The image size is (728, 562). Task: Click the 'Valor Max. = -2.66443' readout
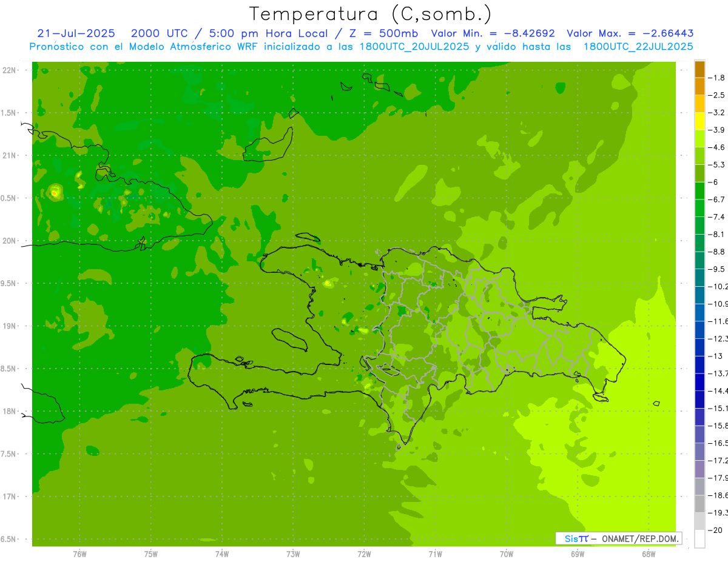(x=630, y=33)
